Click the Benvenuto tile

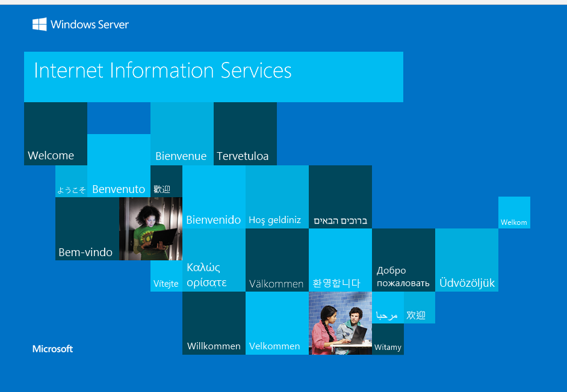pyautogui.click(x=119, y=165)
